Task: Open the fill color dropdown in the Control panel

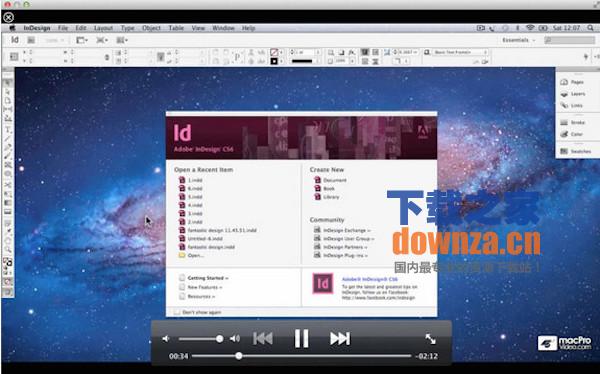Action: (282, 52)
